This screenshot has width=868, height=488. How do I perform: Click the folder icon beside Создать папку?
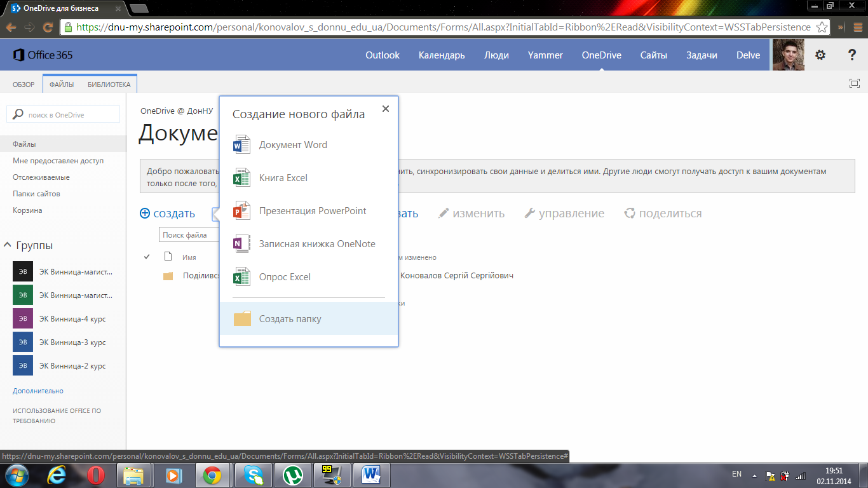pyautogui.click(x=242, y=318)
